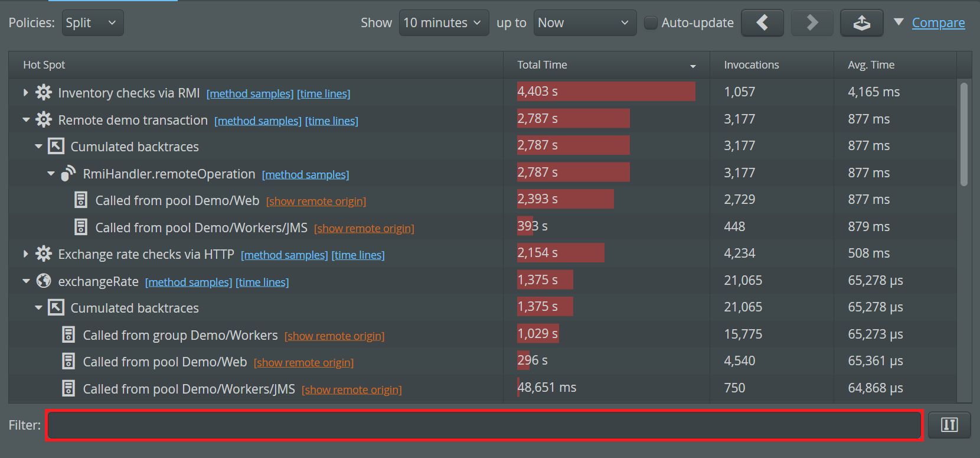Open the 10 minutes time range dropdown

click(443, 23)
